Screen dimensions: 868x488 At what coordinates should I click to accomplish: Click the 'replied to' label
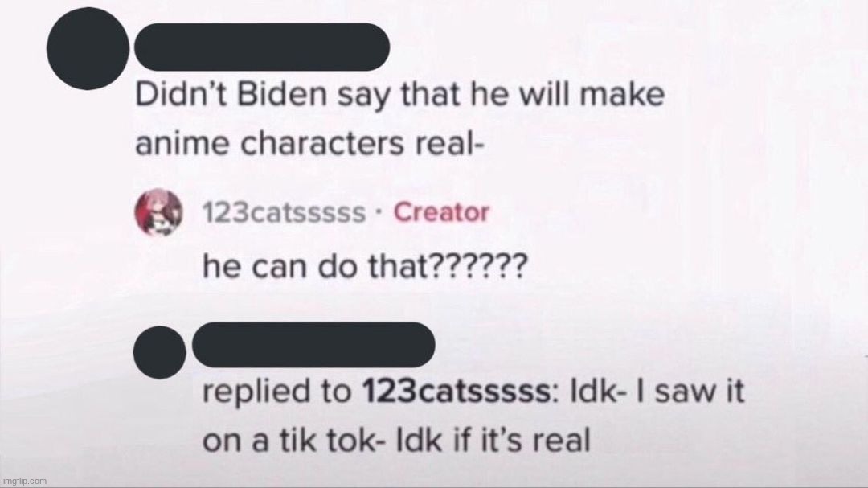(276, 392)
